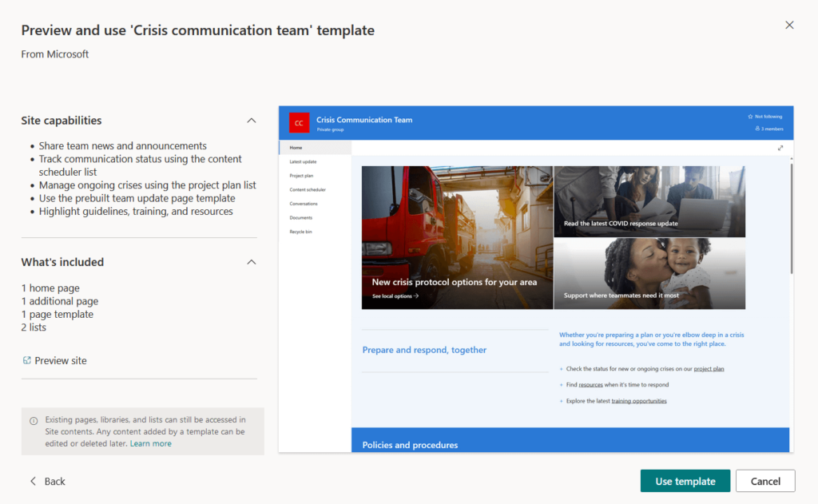
Task: Click the red CC site logo
Action: (299, 123)
